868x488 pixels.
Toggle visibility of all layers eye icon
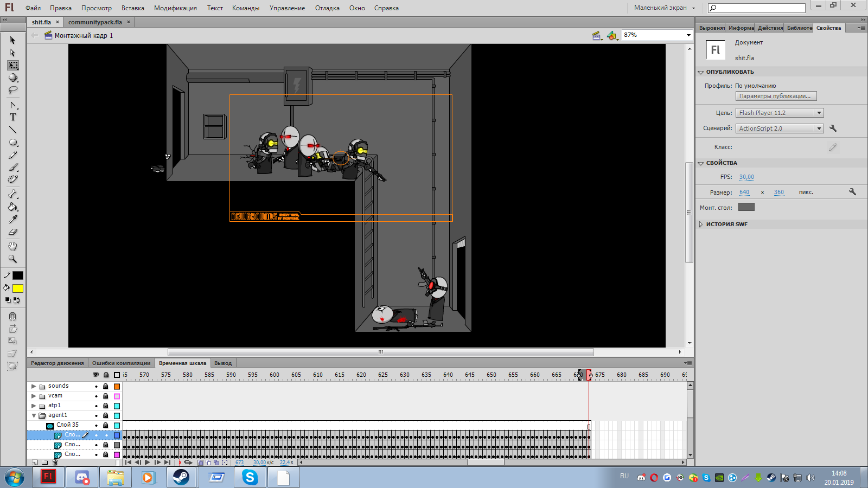pos(96,375)
